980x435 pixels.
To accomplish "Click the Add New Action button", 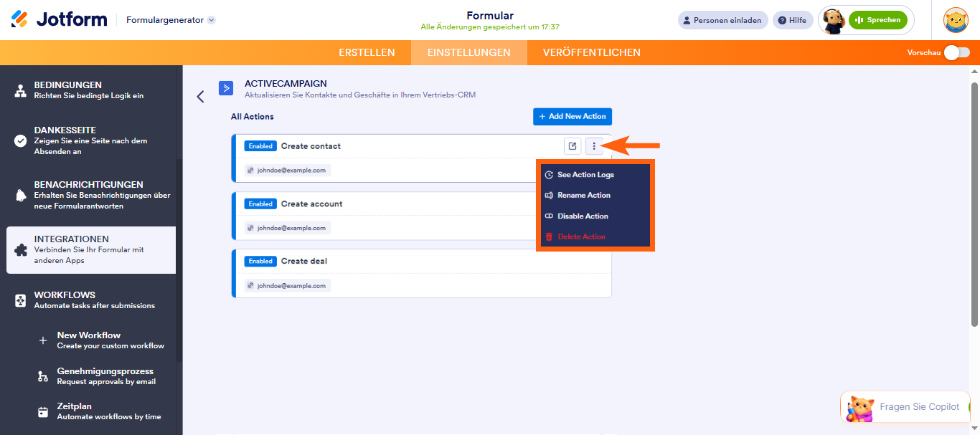I will [x=573, y=116].
